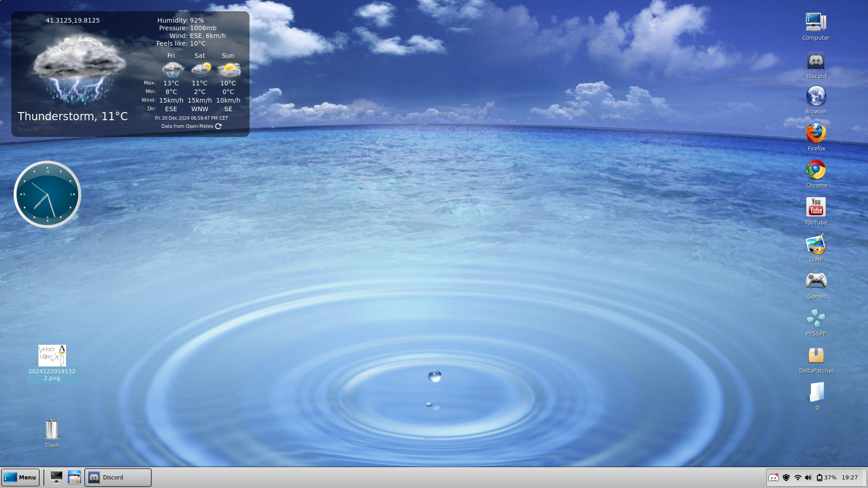Click the Saturday forecast weather icon

coord(201,69)
